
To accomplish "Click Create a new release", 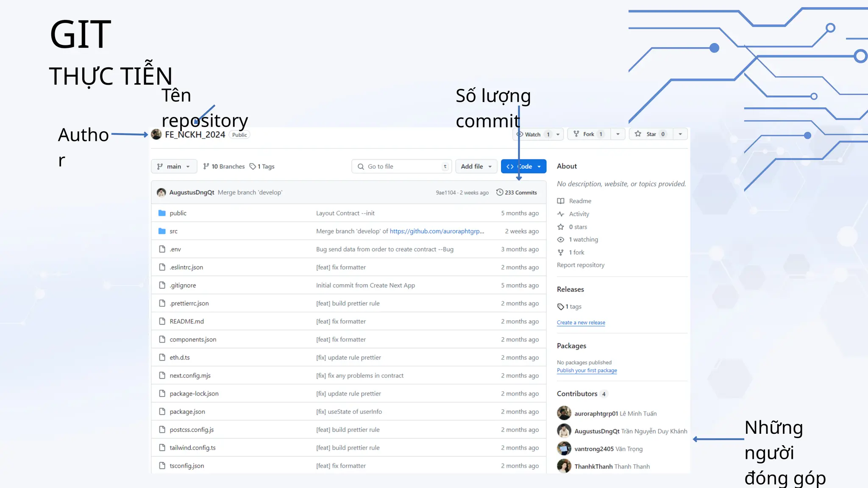I will 581,322.
